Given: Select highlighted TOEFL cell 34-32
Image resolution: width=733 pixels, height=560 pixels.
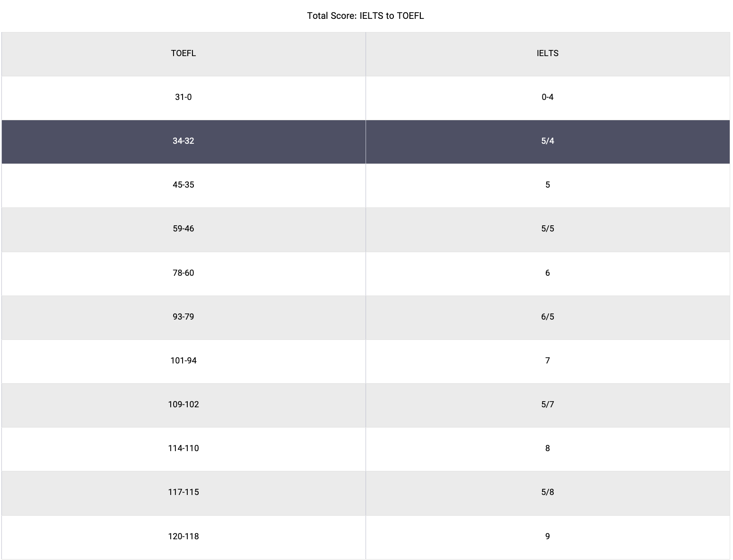Looking at the screenshot, I should pos(183,141).
